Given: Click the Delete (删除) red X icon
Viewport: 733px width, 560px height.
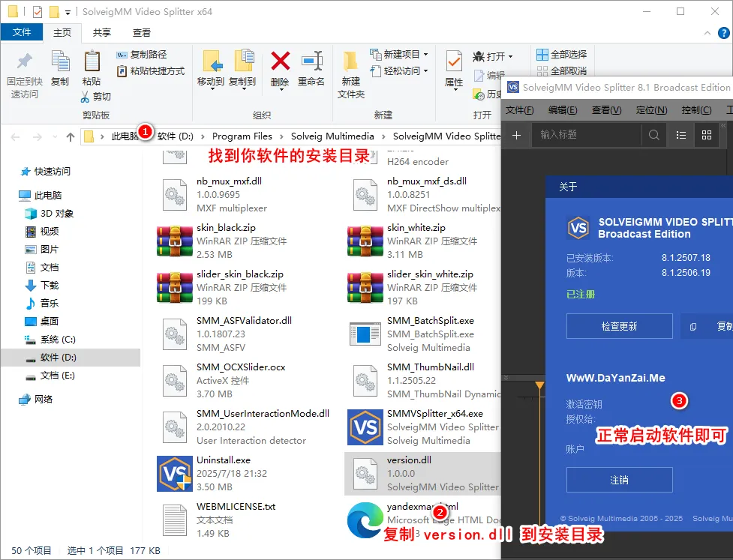Looking at the screenshot, I should pyautogui.click(x=280, y=61).
